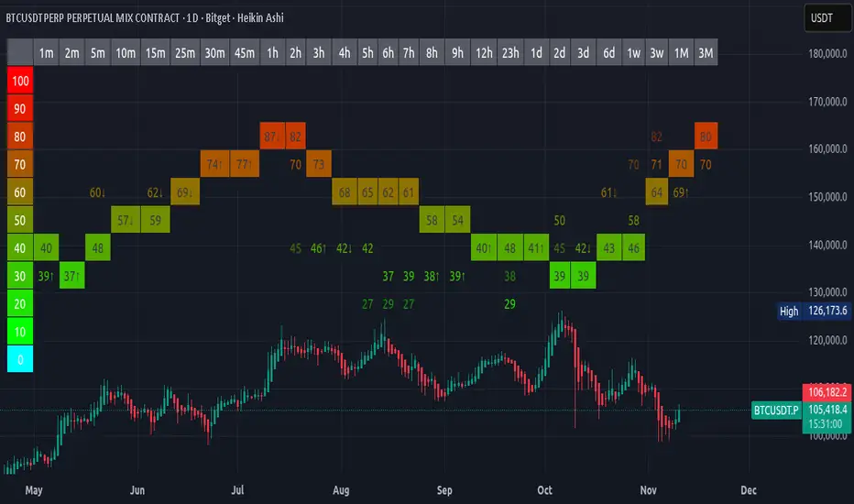Click the Dec label on time axis

[x=749, y=490]
